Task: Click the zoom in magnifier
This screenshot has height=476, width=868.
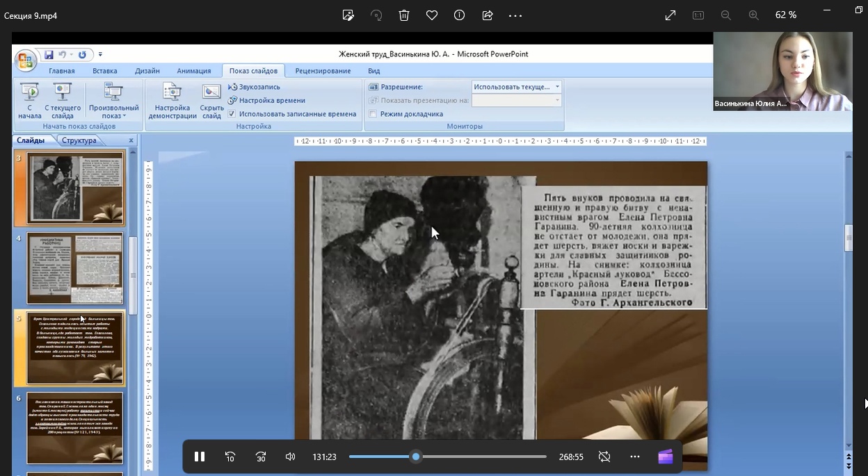Action: coord(753,15)
